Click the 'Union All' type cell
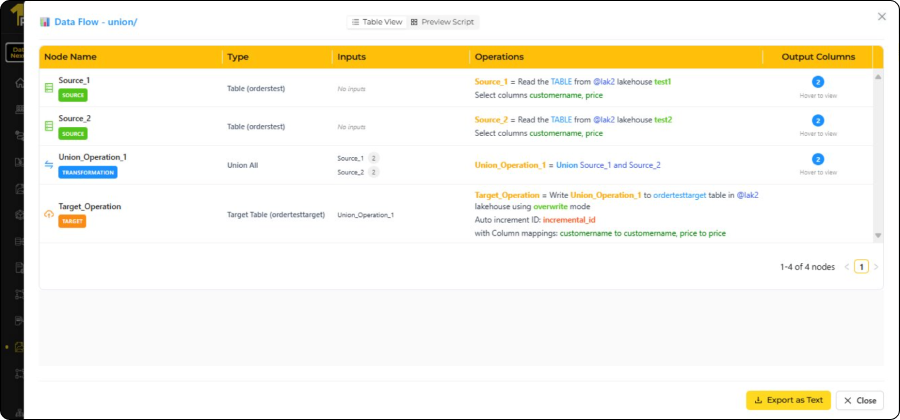This screenshot has width=900, height=420. pos(243,165)
